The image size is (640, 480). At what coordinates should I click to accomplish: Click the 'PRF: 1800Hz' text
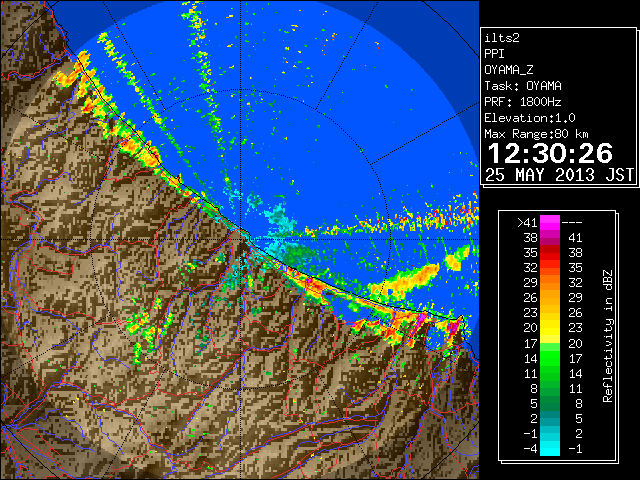(x=523, y=102)
